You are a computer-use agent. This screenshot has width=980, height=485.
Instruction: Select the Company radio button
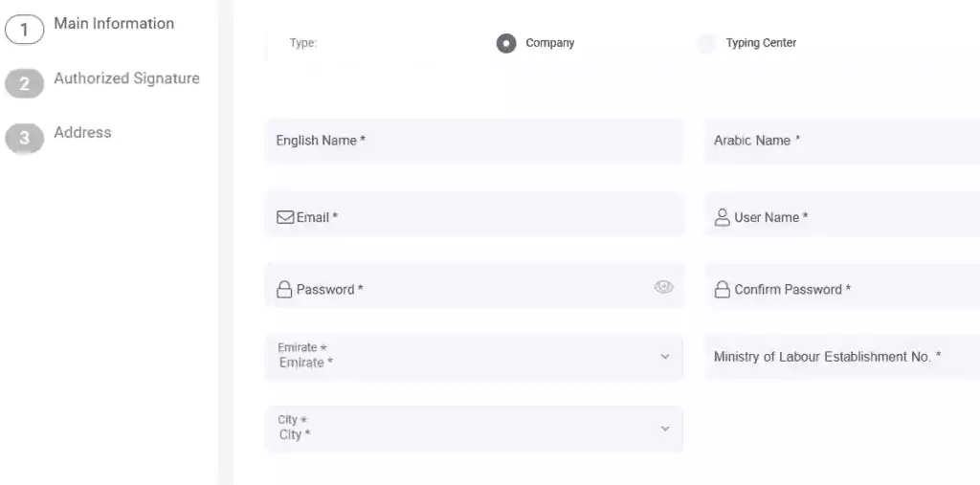[506, 43]
